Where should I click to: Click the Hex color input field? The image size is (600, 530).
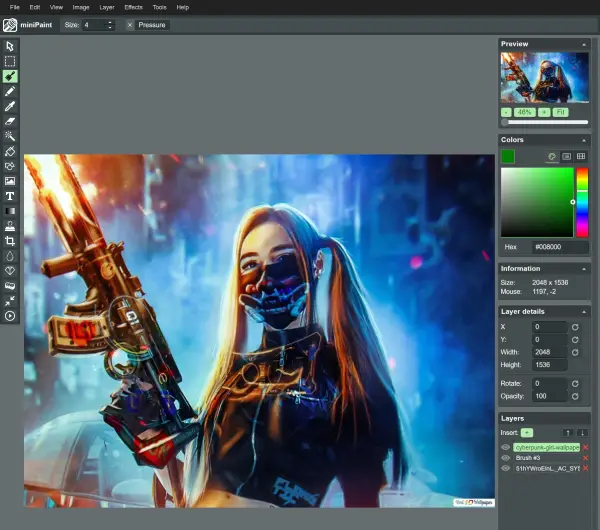pos(560,247)
